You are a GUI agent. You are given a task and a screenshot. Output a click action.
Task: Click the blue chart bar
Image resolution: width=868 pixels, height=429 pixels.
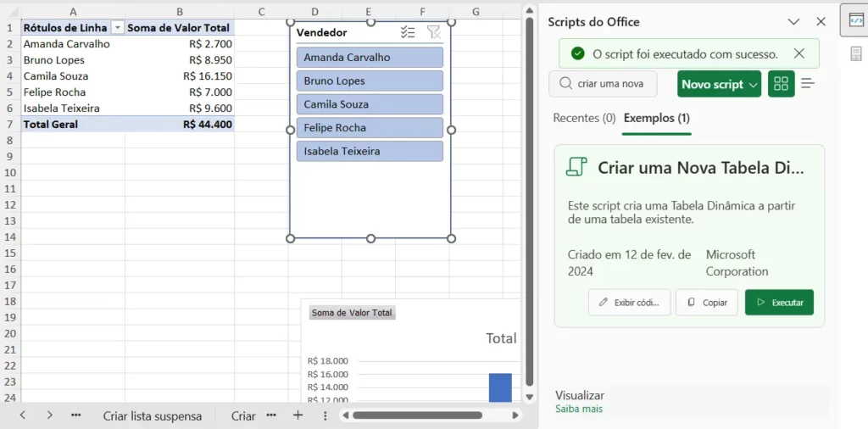[x=500, y=387]
